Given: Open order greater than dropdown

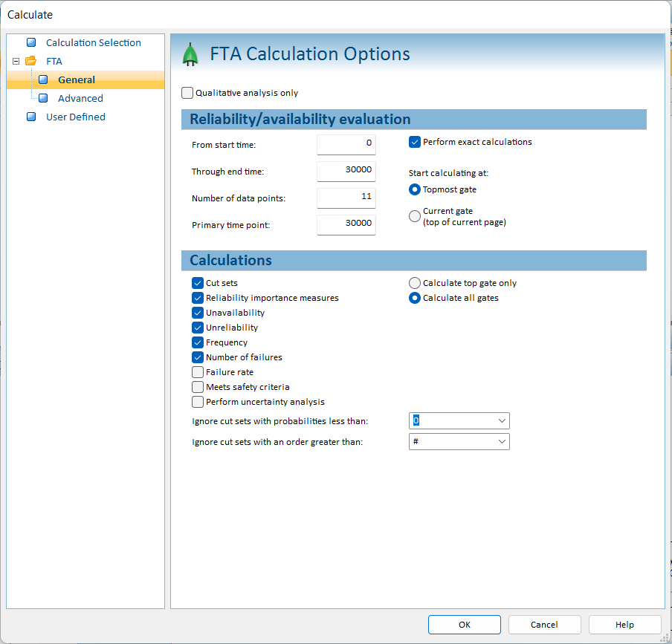Looking at the screenshot, I should coord(502,441).
